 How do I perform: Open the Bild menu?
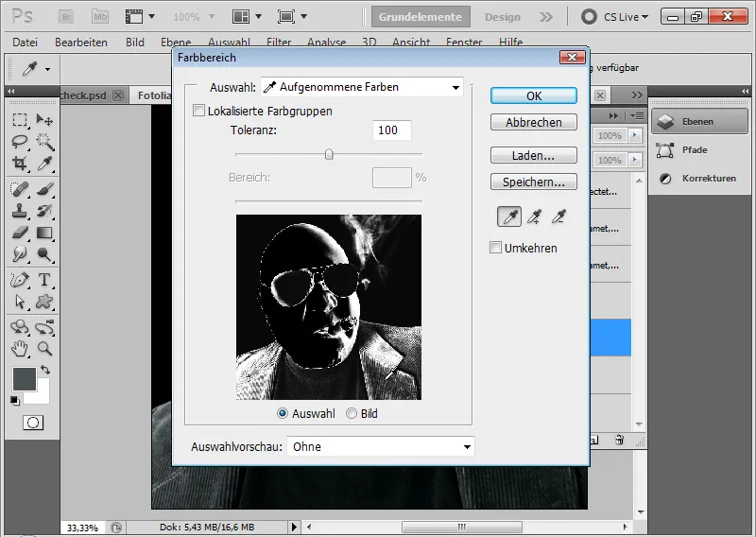135,43
